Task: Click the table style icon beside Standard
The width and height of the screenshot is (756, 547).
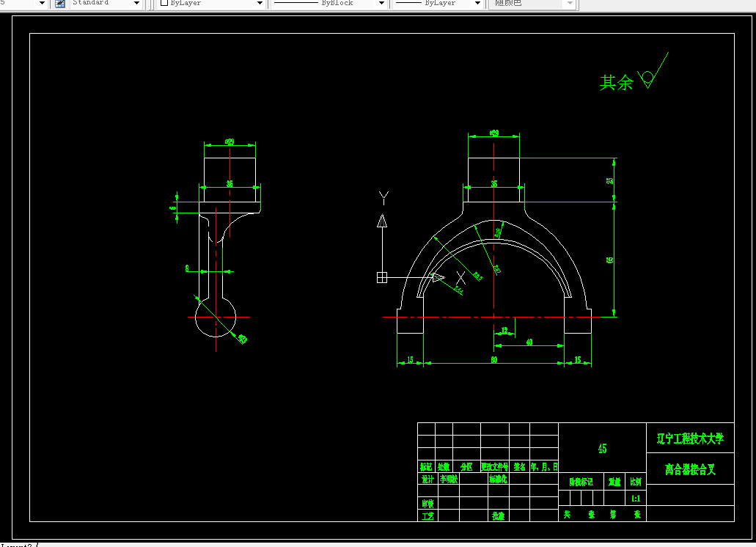Action: pyautogui.click(x=60, y=4)
